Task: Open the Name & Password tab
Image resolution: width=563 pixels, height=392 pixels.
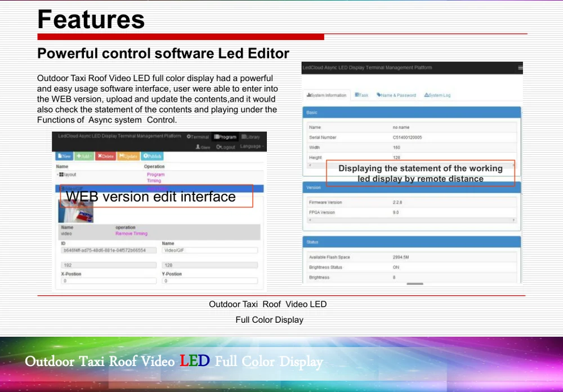Action: 396,95
